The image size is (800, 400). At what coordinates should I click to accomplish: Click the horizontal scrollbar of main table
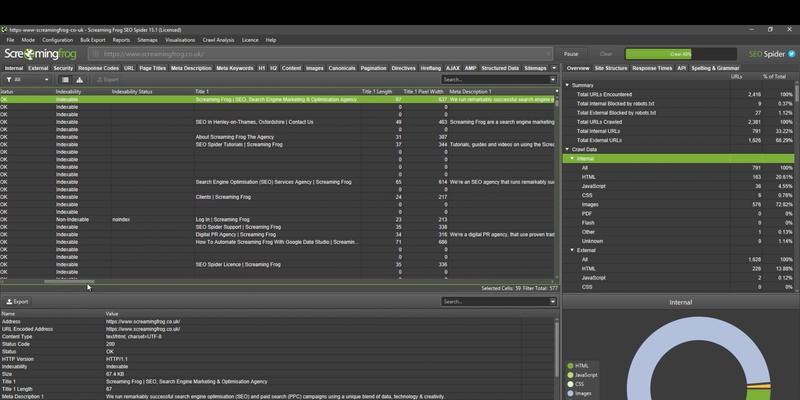pos(69,281)
